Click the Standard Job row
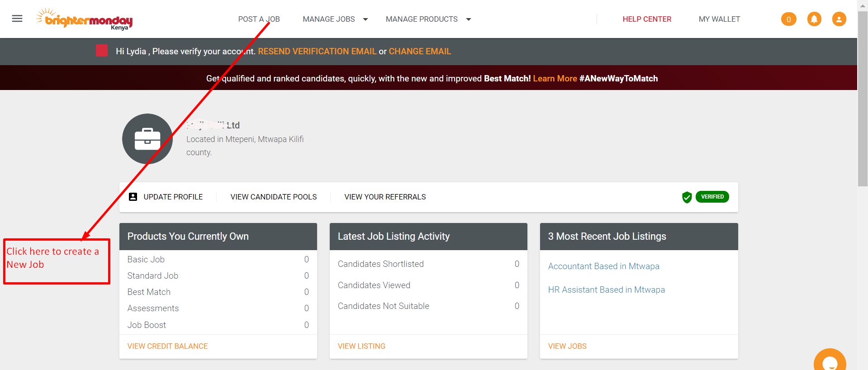Screen dimensions: 868x370 point(218,275)
